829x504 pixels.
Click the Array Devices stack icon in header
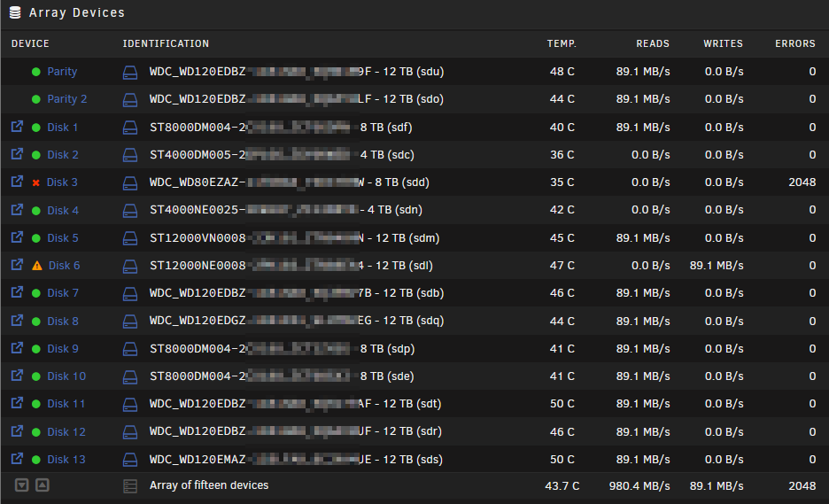[x=15, y=12]
